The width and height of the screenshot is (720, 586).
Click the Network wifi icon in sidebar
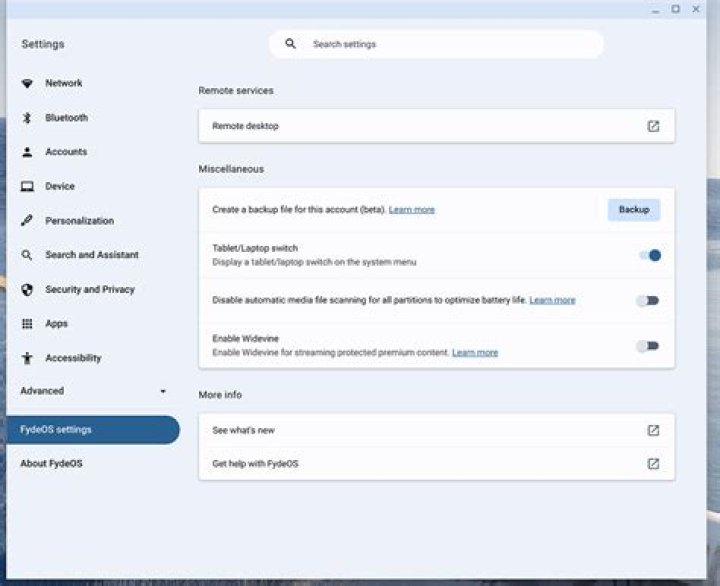click(x=27, y=83)
